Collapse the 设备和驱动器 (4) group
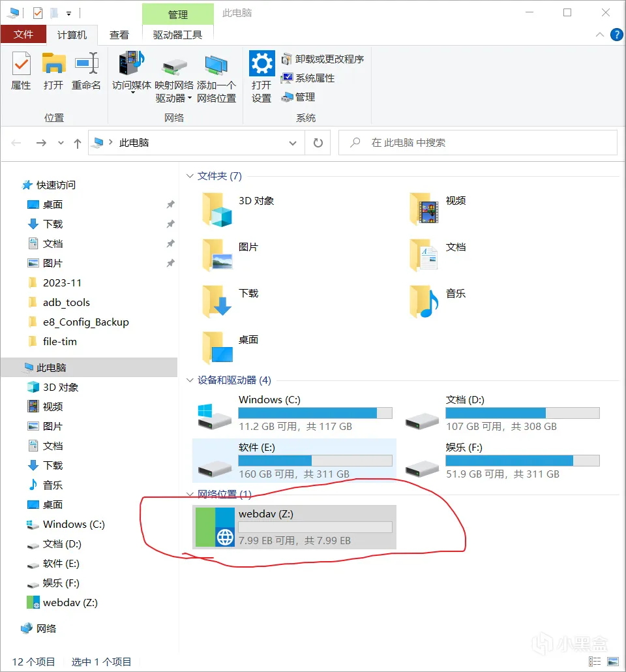The image size is (626, 672). point(190,380)
